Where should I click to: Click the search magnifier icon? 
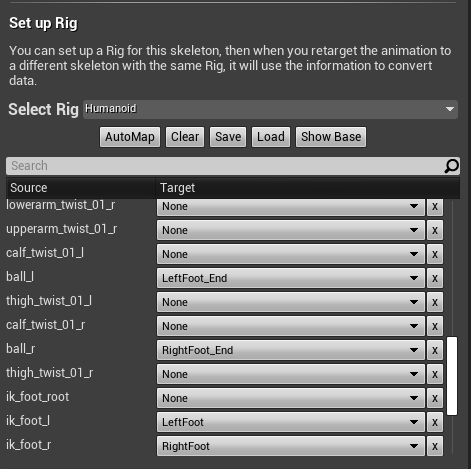[451, 166]
